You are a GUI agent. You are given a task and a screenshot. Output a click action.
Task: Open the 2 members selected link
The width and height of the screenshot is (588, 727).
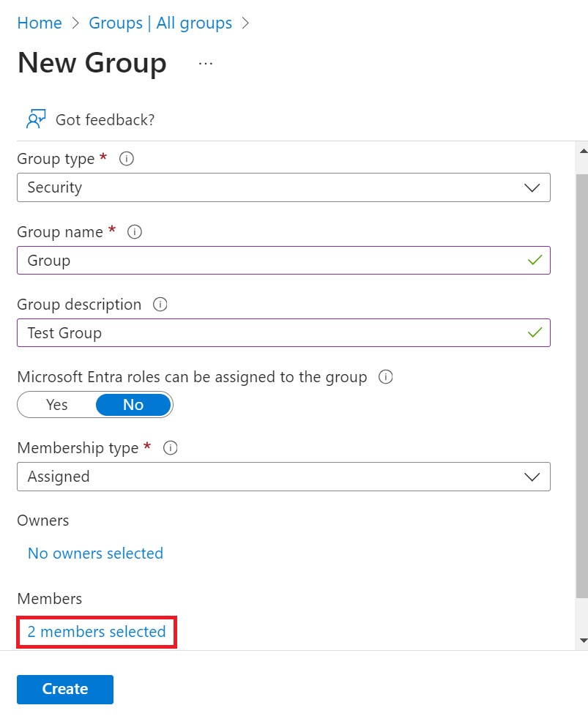coord(97,631)
